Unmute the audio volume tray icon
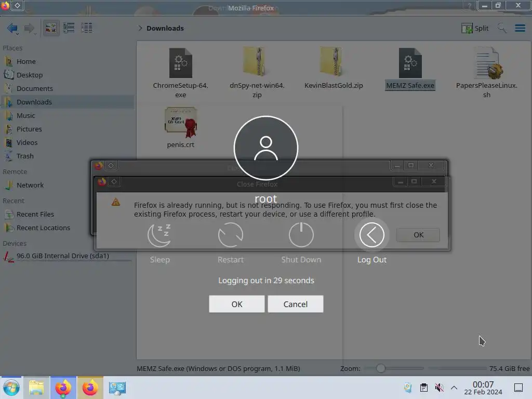This screenshot has height=399, width=532. pyautogui.click(x=439, y=388)
